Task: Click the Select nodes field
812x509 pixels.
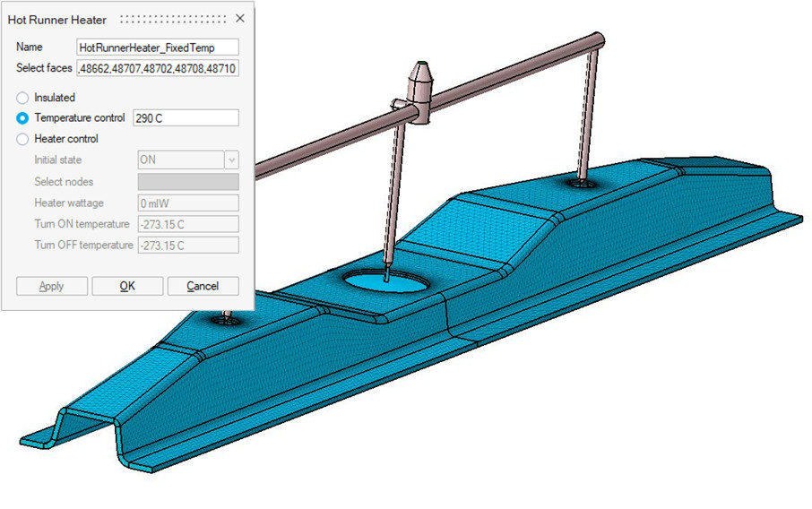Action: coord(186,181)
